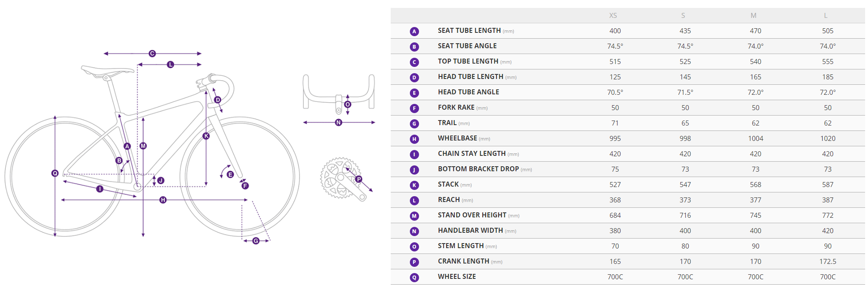This screenshot has width=868, height=293.
Task: Click the 172.5 crank length value
Action: pos(828,261)
